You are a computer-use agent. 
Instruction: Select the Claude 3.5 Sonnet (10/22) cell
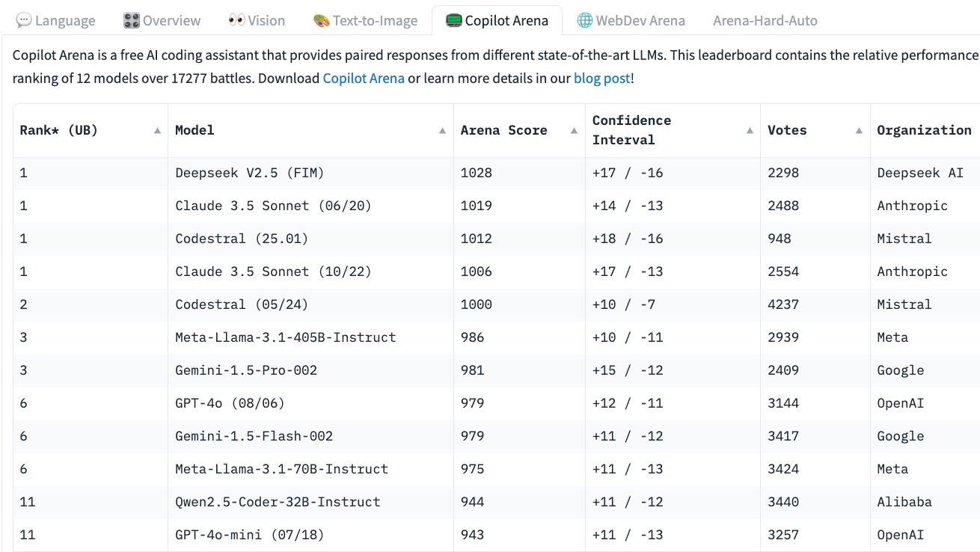[x=310, y=272]
